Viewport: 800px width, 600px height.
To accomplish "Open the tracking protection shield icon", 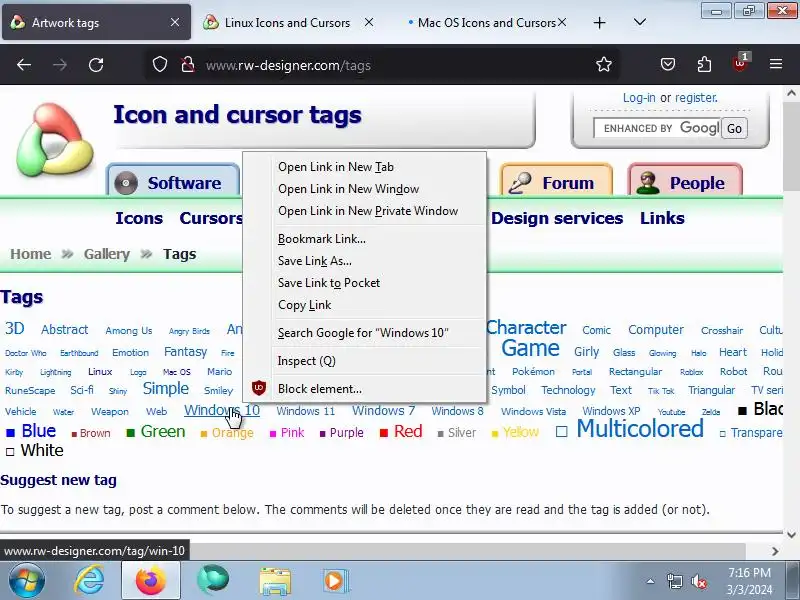I will click(x=160, y=64).
